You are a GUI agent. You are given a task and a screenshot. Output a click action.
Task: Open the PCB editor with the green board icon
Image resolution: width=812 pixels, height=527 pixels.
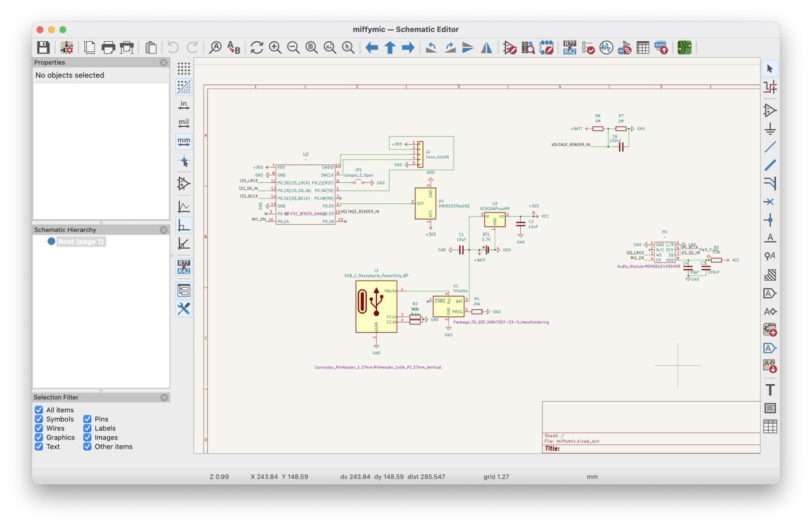(x=684, y=48)
